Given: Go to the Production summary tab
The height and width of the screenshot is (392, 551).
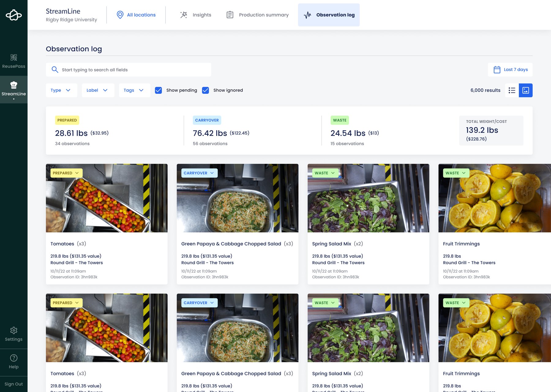Looking at the screenshot, I should (258, 15).
